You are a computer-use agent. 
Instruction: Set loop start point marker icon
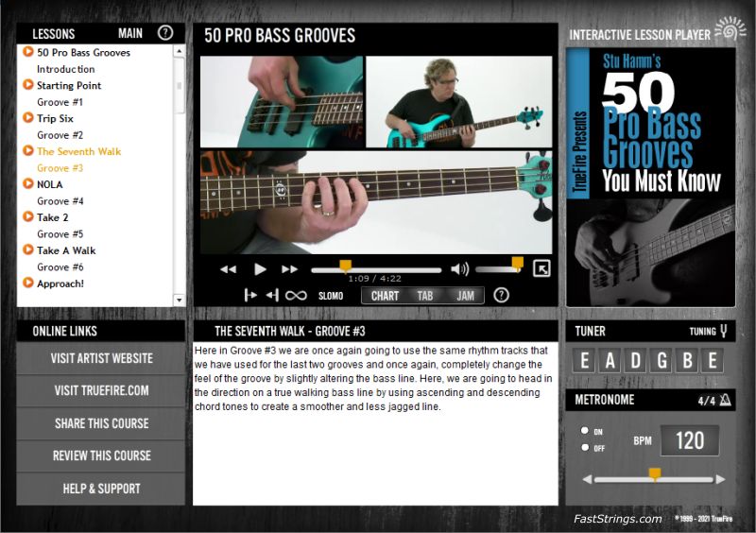click(x=250, y=295)
